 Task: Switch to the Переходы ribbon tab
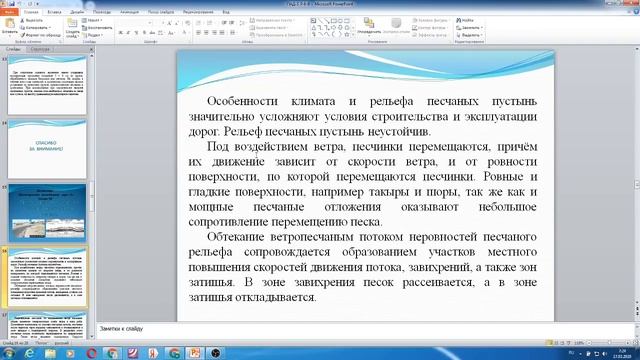point(102,12)
